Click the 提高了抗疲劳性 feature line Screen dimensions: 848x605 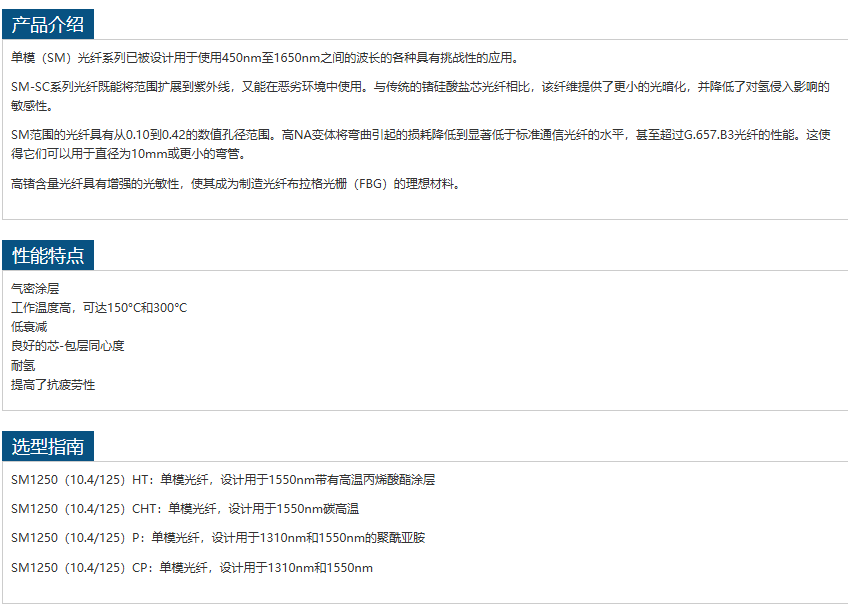[x=53, y=385]
